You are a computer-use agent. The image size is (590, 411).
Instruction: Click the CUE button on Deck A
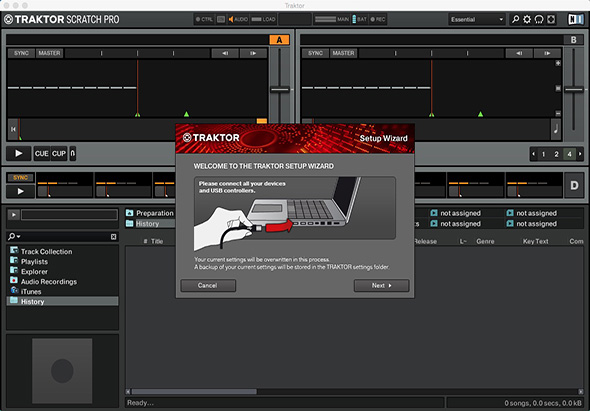click(x=42, y=154)
